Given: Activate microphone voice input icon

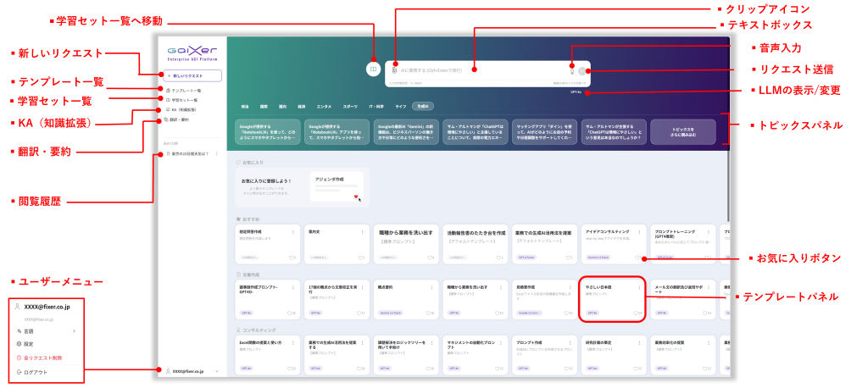Looking at the screenshot, I should pyautogui.click(x=572, y=69).
